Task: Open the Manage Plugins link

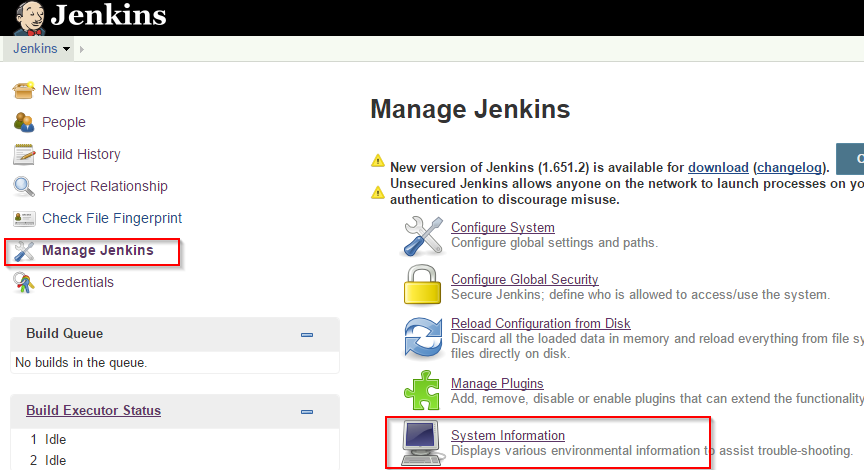Action: tap(497, 383)
